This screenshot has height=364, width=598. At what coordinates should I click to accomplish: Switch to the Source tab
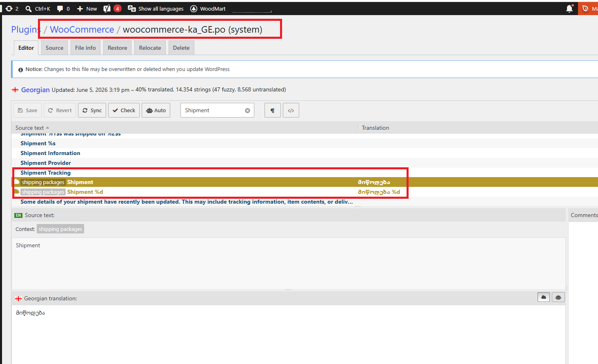55,48
